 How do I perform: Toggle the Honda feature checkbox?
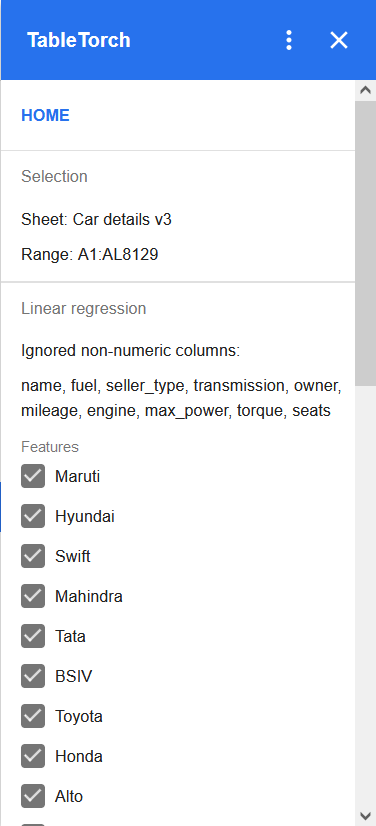point(33,756)
